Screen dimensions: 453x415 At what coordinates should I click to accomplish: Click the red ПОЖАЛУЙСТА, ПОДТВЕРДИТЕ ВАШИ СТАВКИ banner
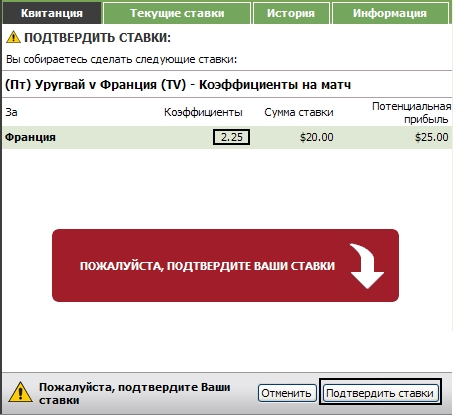pyautogui.click(x=225, y=265)
